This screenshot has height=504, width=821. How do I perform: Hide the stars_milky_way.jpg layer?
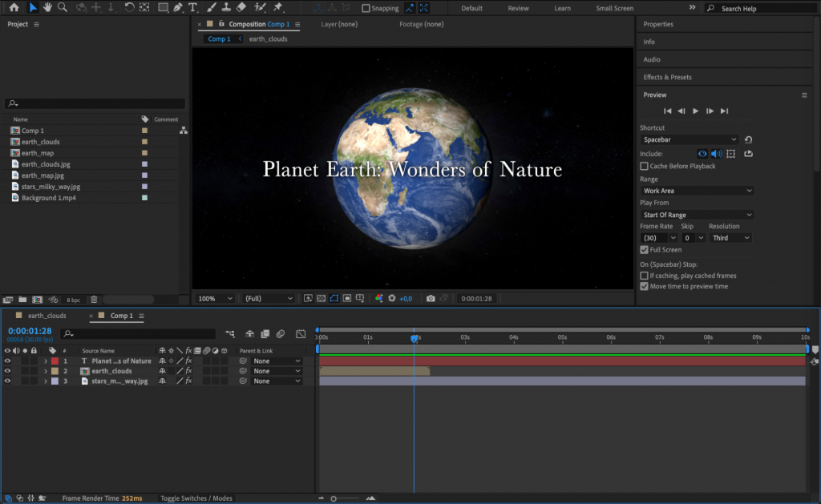[6, 381]
